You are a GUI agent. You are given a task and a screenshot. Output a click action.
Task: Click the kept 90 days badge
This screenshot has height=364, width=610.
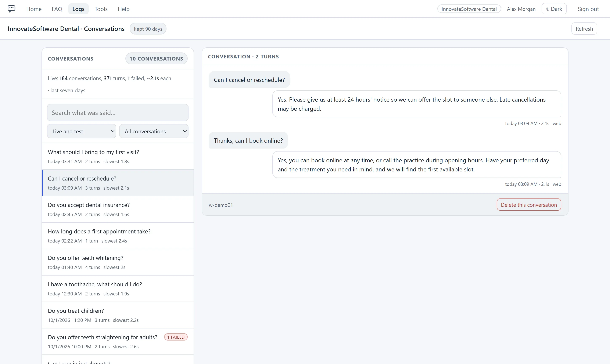tap(148, 29)
